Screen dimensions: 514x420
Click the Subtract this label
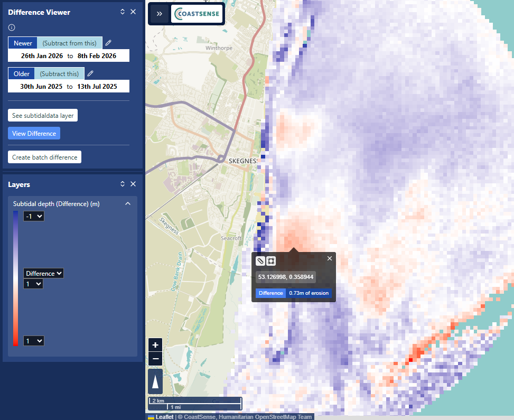pos(59,74)
